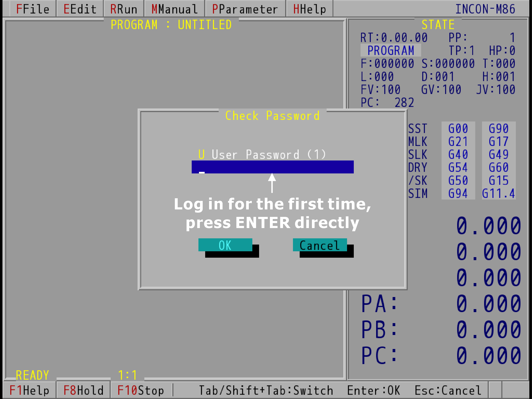The image size is (532, 399).
Task: Click the PB: coordinate label
Action: [379, 329]
